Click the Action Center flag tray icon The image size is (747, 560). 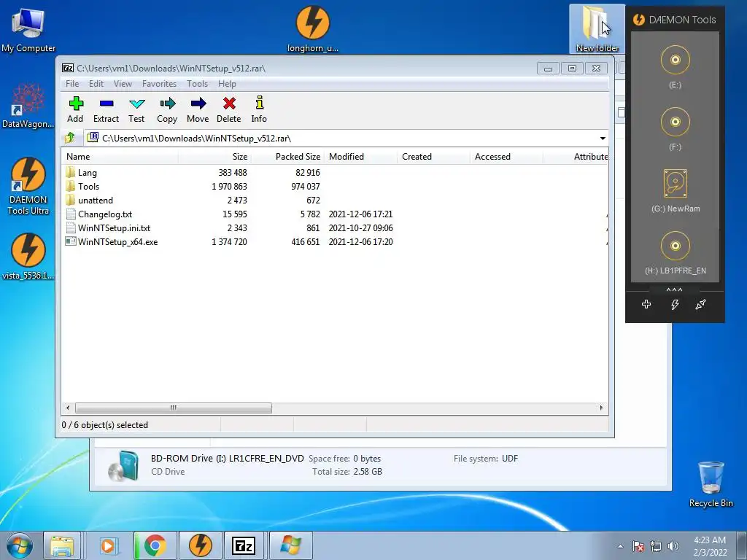[x=638, y=546]
